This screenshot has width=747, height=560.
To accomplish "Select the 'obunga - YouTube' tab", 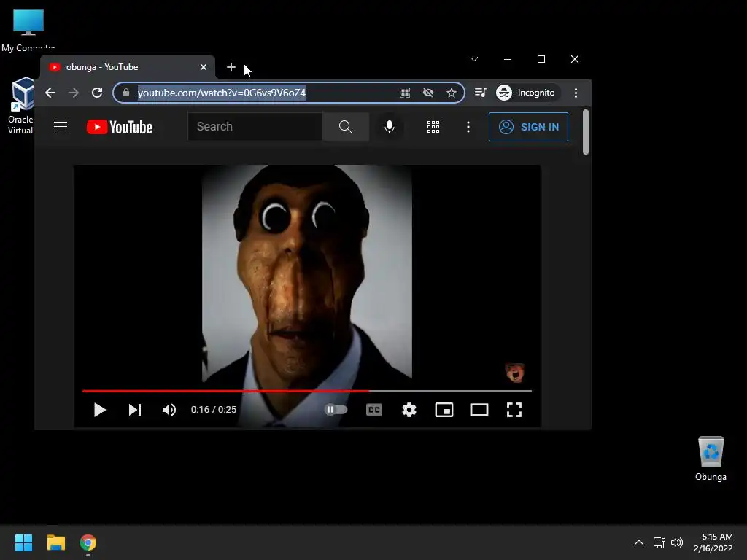I will pyautogui.click(x=128, y=67).
